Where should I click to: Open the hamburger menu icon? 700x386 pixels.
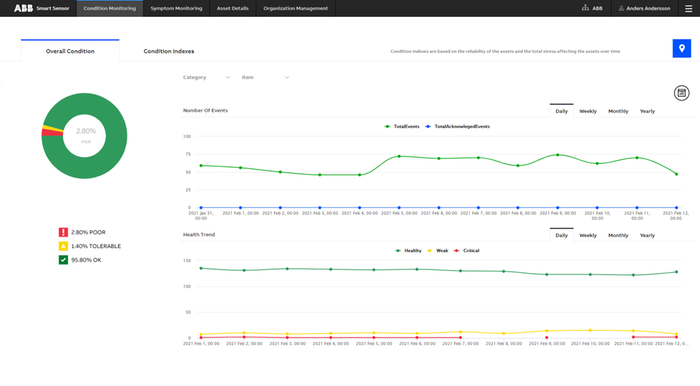(x=688, y=8)
